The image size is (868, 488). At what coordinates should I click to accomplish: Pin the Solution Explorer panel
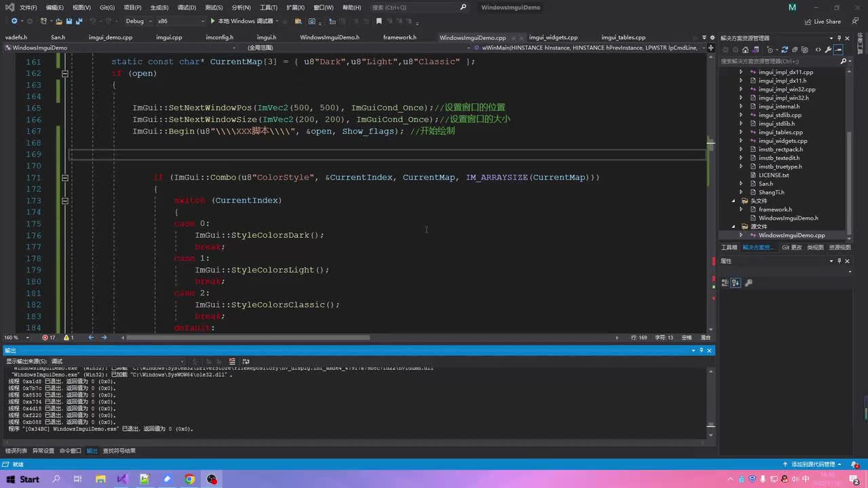pos(838,38)
